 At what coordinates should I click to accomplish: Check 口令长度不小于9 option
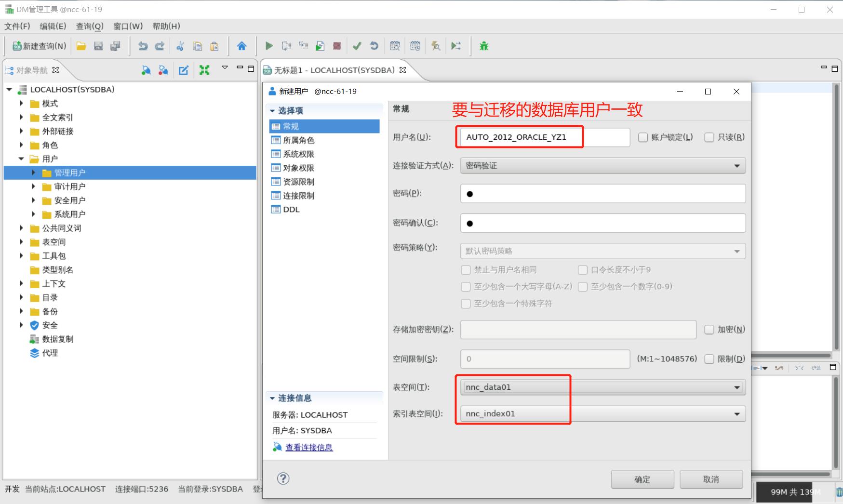point(583,270)
